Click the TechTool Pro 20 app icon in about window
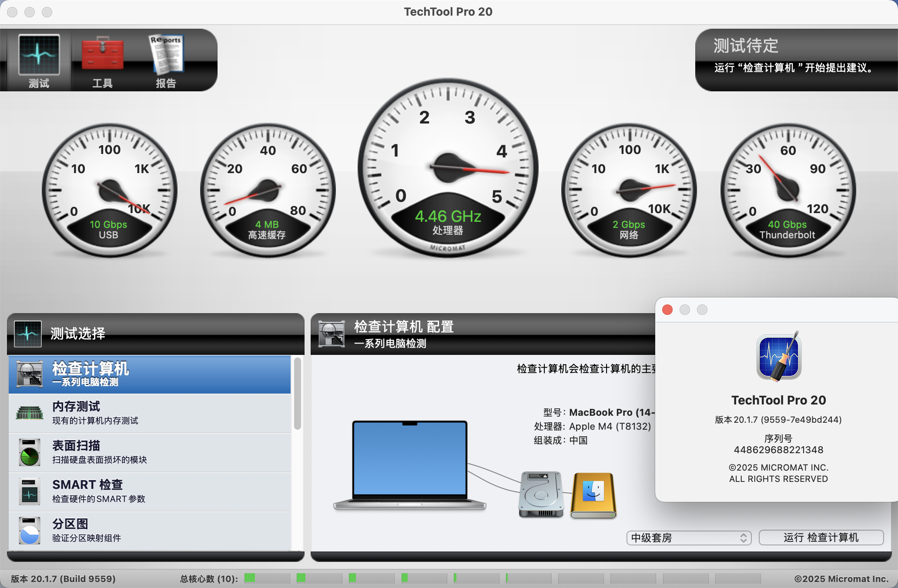The width and height of the screenshot is (898, 588). [779, 356]
